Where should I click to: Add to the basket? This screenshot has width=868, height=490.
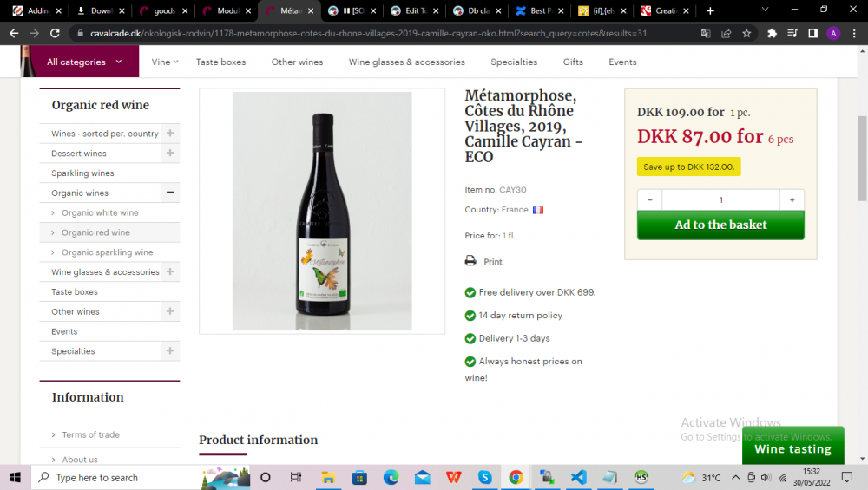click(720, 225)
